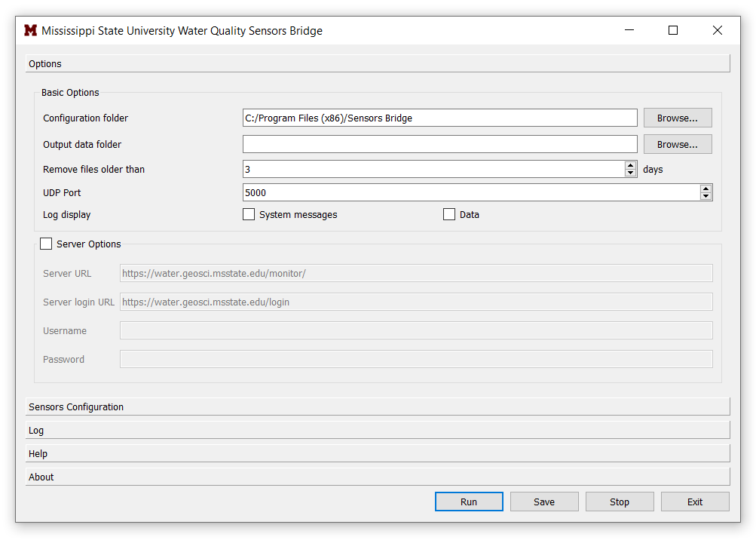Click the Configuration folder path field

click(439, 118)
